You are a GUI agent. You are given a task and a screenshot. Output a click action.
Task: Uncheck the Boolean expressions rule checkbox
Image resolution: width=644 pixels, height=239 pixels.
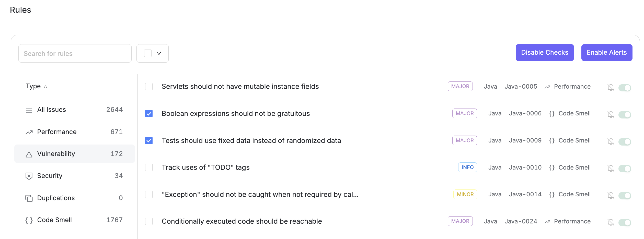click(149, 113)
